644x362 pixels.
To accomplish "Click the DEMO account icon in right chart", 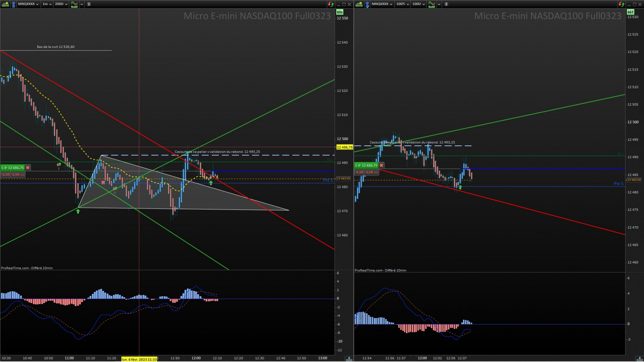I will (x=359, y=4).
